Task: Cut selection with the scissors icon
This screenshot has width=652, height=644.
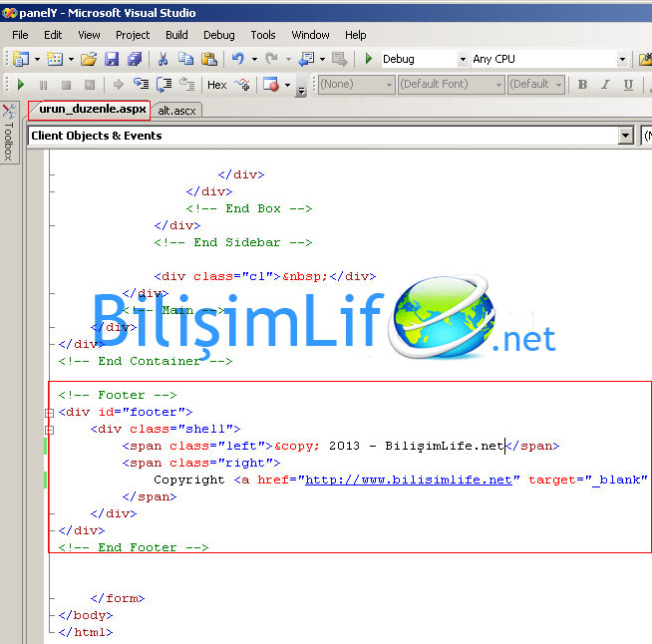Action: point(163,59)
